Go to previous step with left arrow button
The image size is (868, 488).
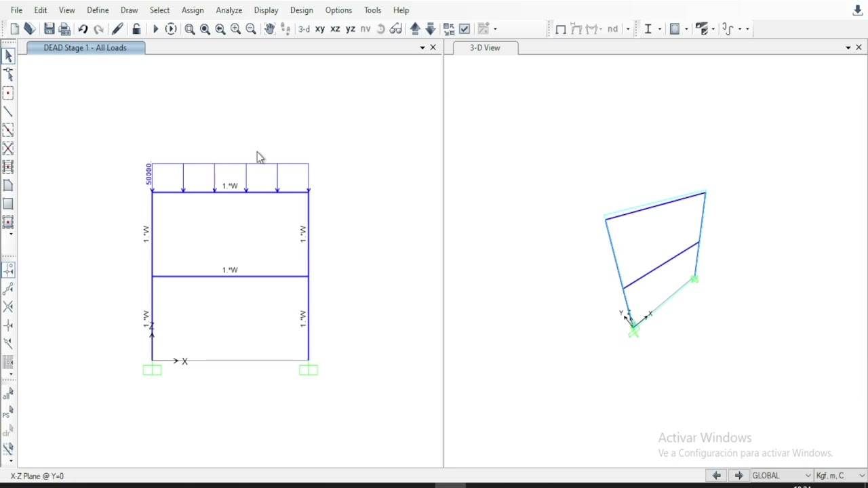tap(716, 476)
